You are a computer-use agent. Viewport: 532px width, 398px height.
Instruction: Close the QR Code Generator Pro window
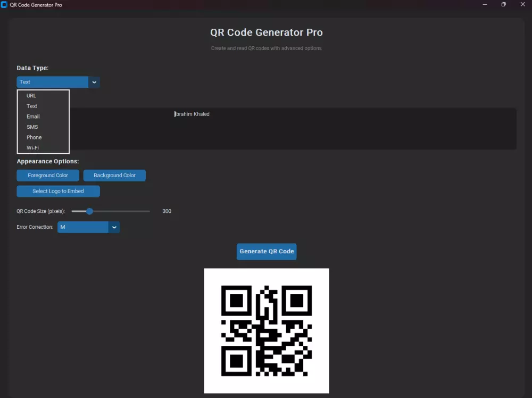[522, 4]
